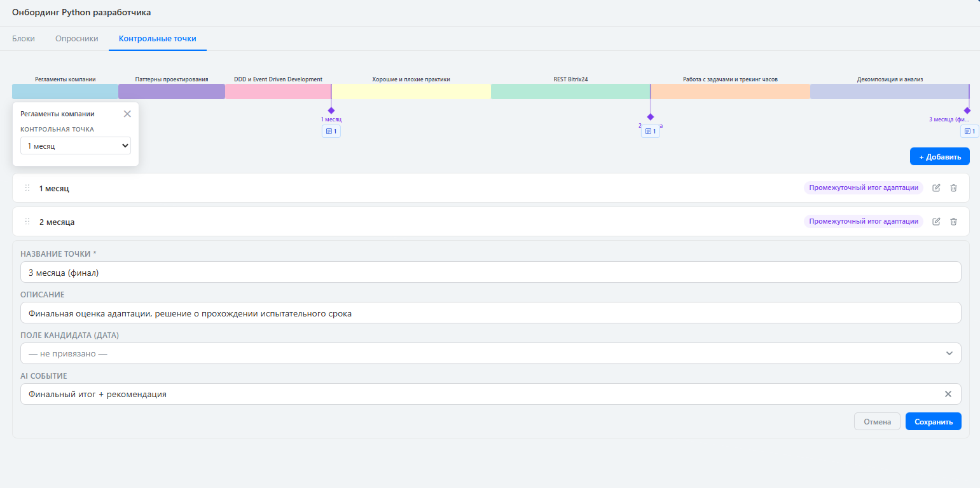Clear the AI событие field value
The image size is (980, 488).
948,394
